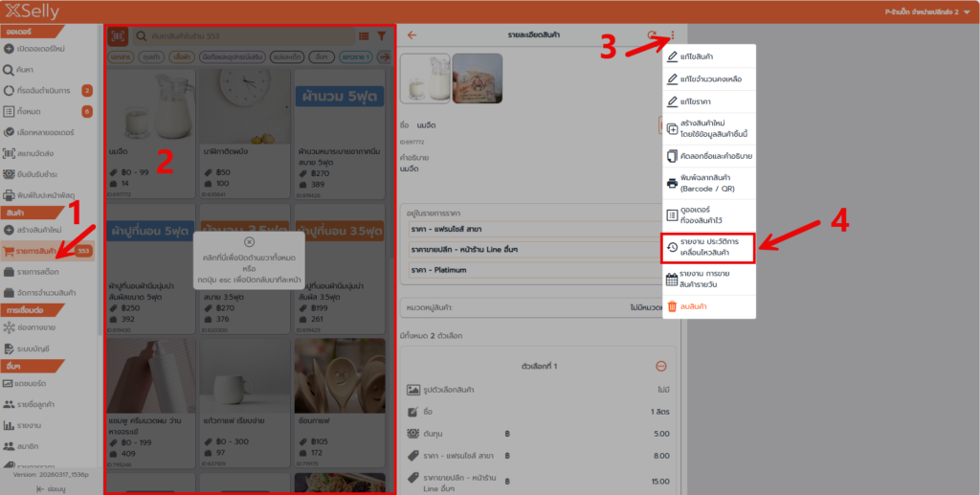Collapse the sidebar with ย่อเมนู
Screen dimensions: 980x495
pos(50,488)
